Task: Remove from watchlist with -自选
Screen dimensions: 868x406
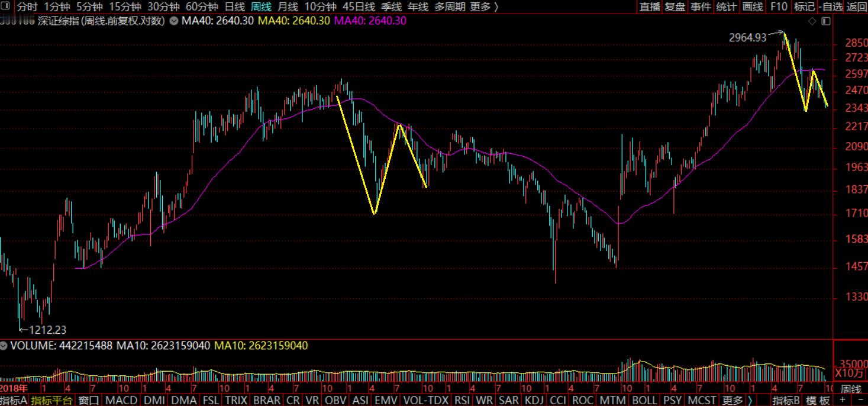Action: pyautogui.click(x=831, y=7)
